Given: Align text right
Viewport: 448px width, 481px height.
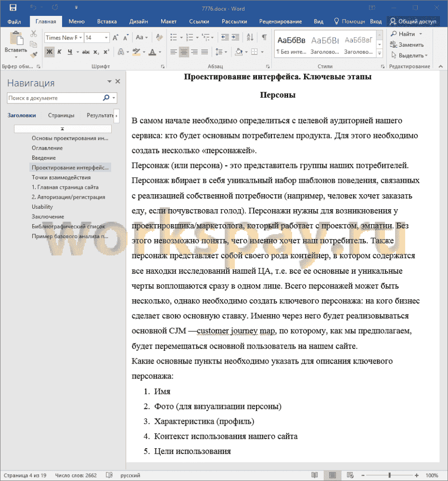Looking at the screenshot, I should coord(194,52).
